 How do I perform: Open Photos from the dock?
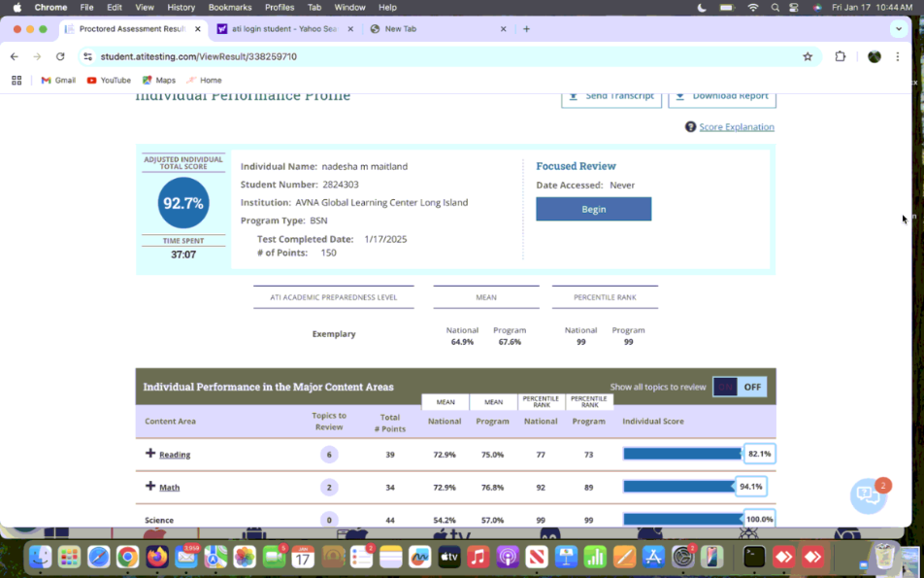[x=245, y=557]
